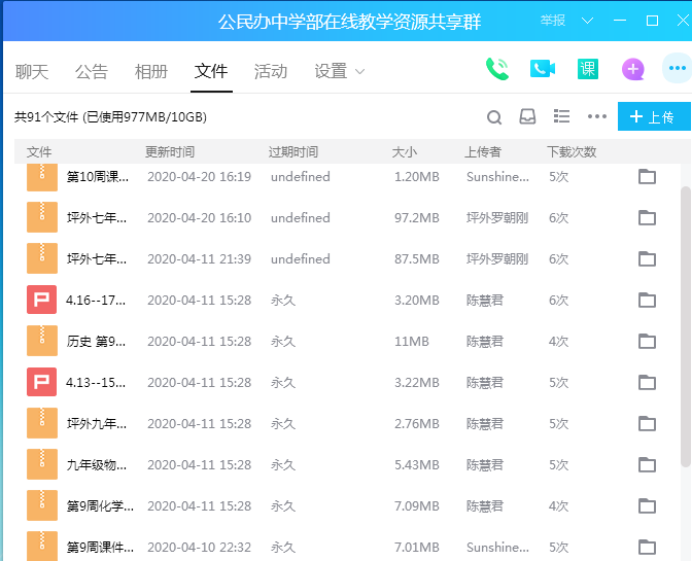Open the file inbox tray icon
This screenshot has width=693, height=562.
click(527, 117)
